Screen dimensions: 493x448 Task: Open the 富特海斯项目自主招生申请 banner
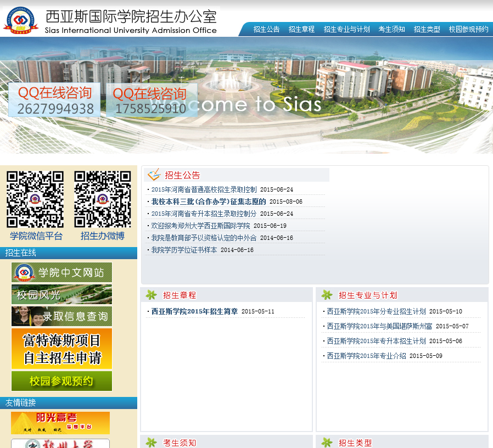click(x=61, y=349)
